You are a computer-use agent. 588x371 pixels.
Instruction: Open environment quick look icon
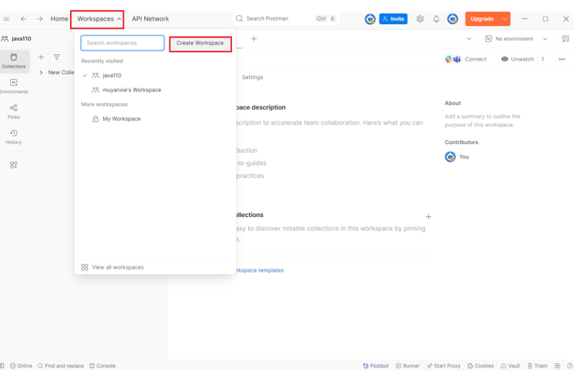(565, 39)
